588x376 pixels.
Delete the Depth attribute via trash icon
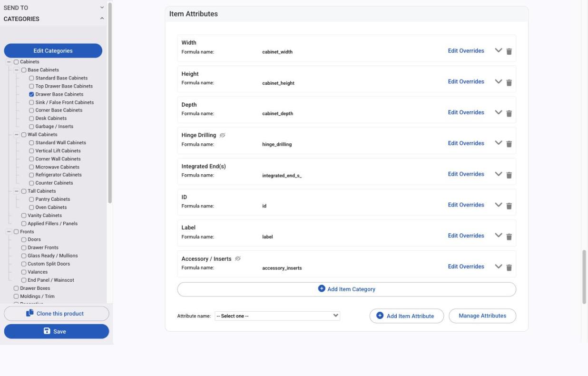click(509, 113)
